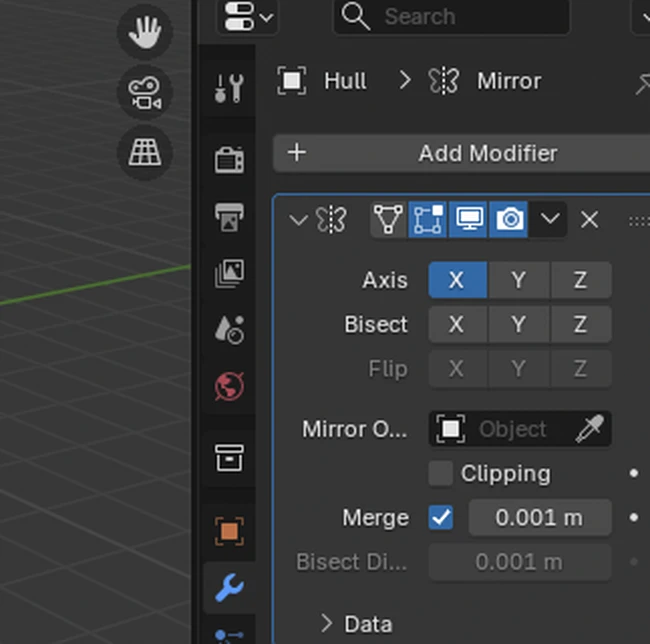Image resolution: width=650 pixels, height=644 pixels.
Task: Pick mirror object with eyedropper
Action: tap(590, 429)
